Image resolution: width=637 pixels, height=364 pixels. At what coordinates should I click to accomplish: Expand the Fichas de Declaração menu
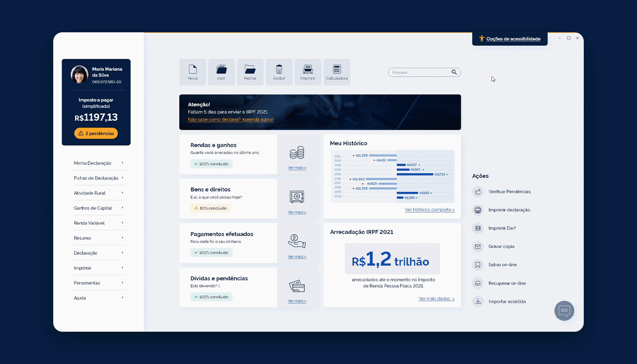pyautogui.click(x=99, y=178)
